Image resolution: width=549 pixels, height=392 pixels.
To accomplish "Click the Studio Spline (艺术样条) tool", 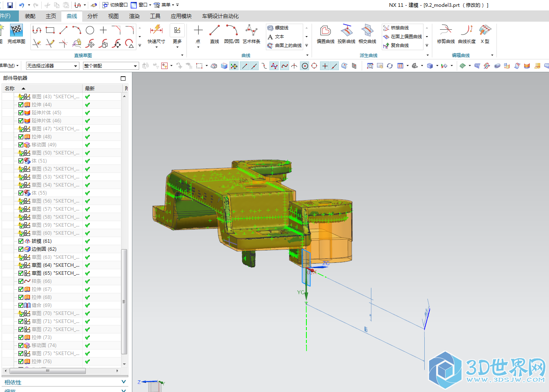I will (x=251, y=34).
